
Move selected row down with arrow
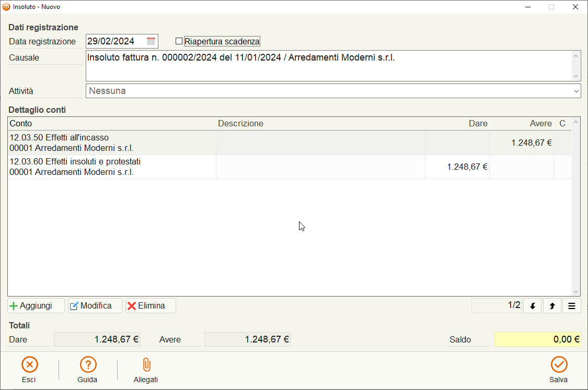pyautogui.click(x=533, y=306)
